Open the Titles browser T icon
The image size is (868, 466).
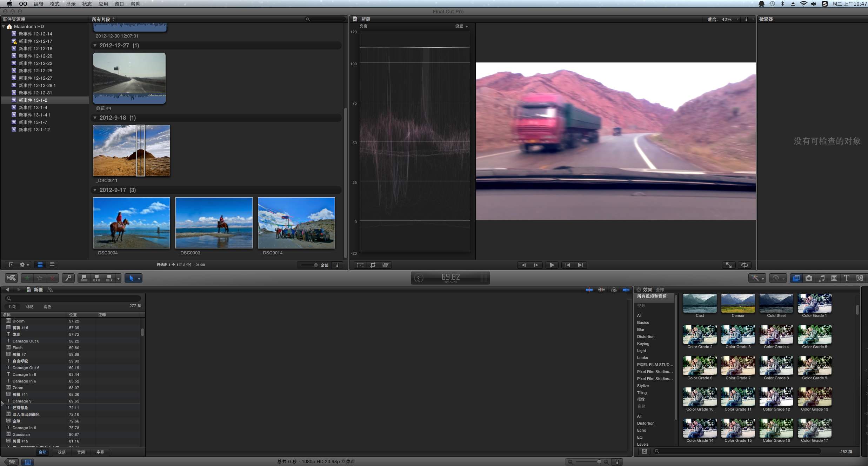click(x=847, y=278)
